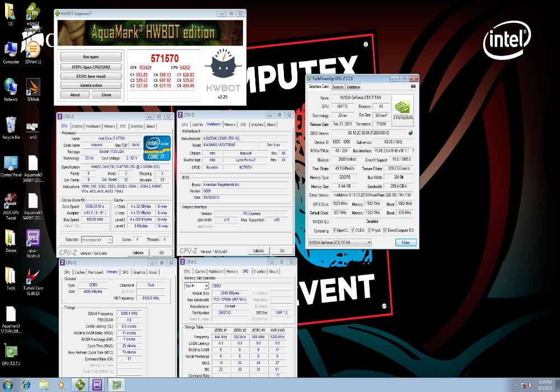The image size is (560, 392).
Task: Switch to Validation tab in GPU-Z
Action: tap(353, 87)
